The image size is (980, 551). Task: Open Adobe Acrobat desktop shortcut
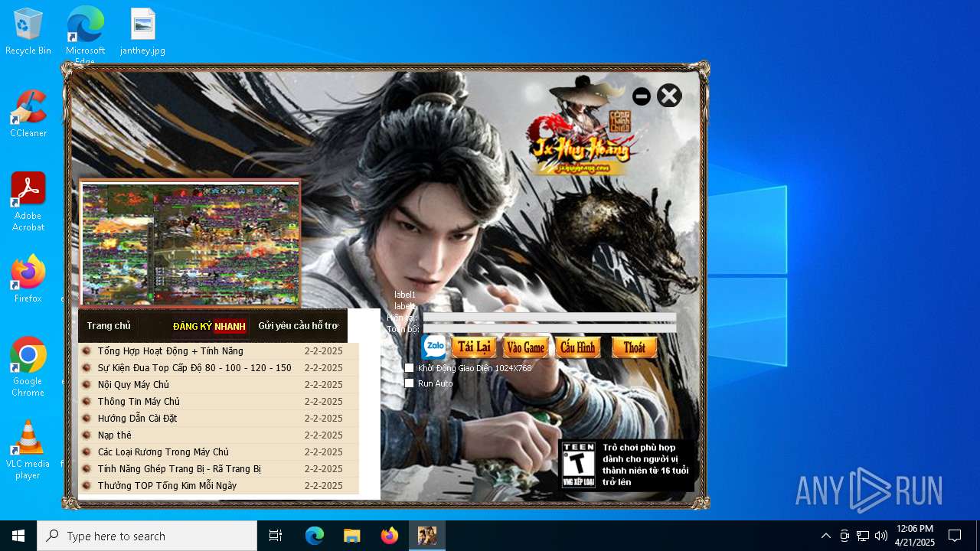click(28, 202)
